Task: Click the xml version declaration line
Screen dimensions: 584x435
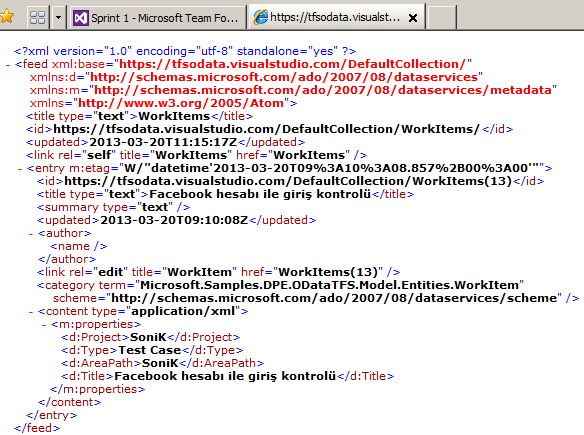Action: 185,51
